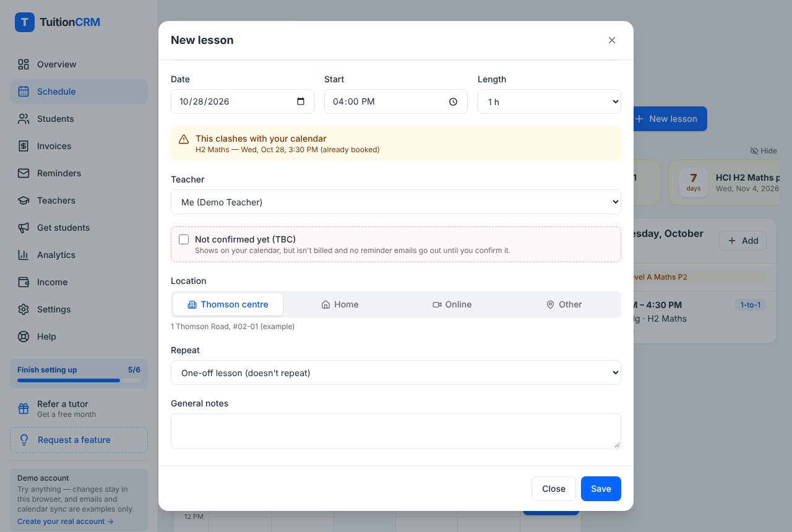Open the time picker clock icon
Viewport: 792px width, 532px height.
pos(454,101)
